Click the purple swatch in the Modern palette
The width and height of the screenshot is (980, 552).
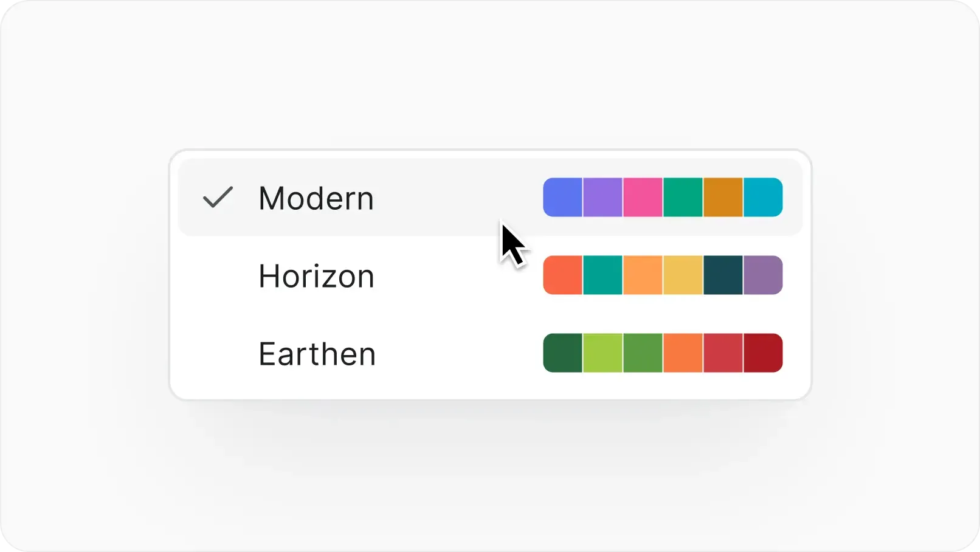[602, 197]
